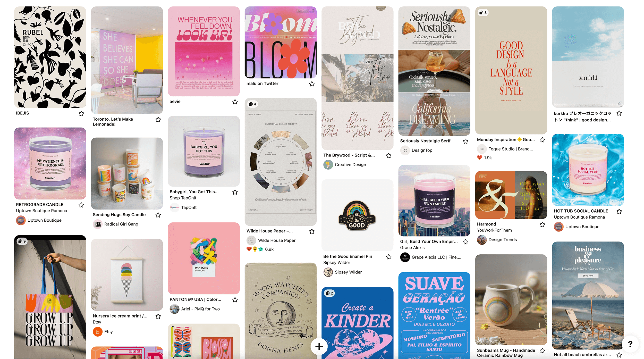Screen dimensions: 644x359
Task: Toggle star on RETROGRADE CANDLE pin
Action: coord(81,205)
